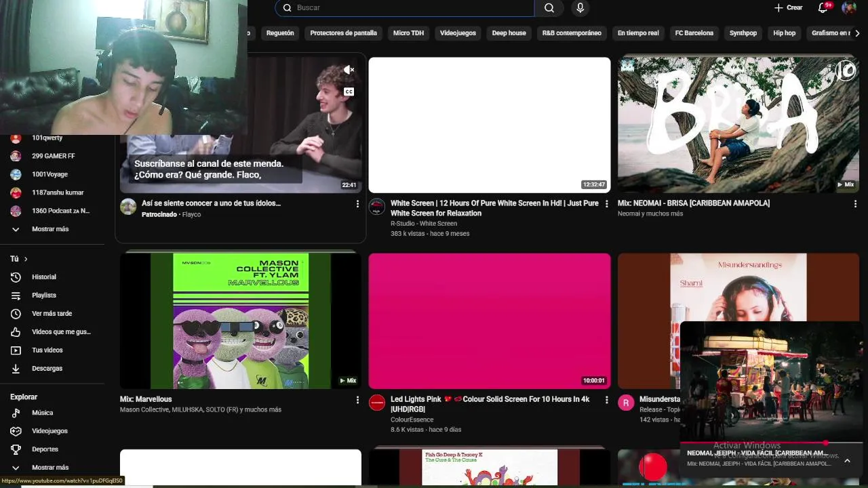This screenshot has width=868, height=488.
Task: Click the search magnifier button
Action: [549, 8]
